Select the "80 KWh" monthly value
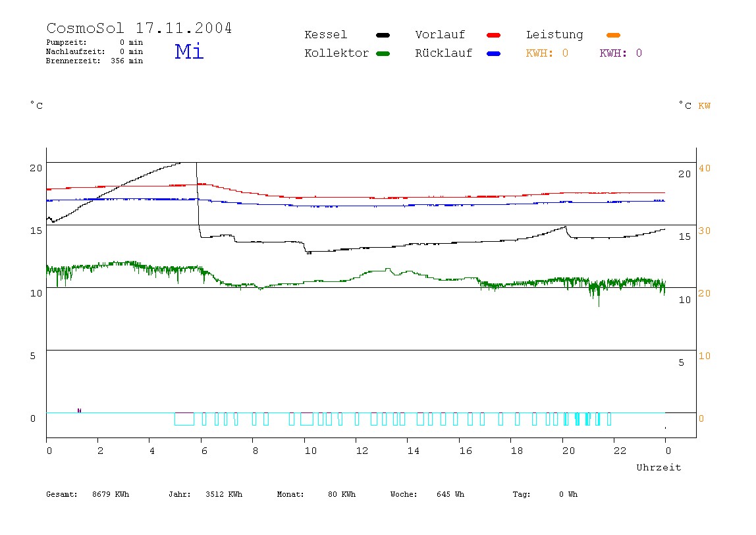Viewport: 756px width, 535px height. click(x=342, y=494)
